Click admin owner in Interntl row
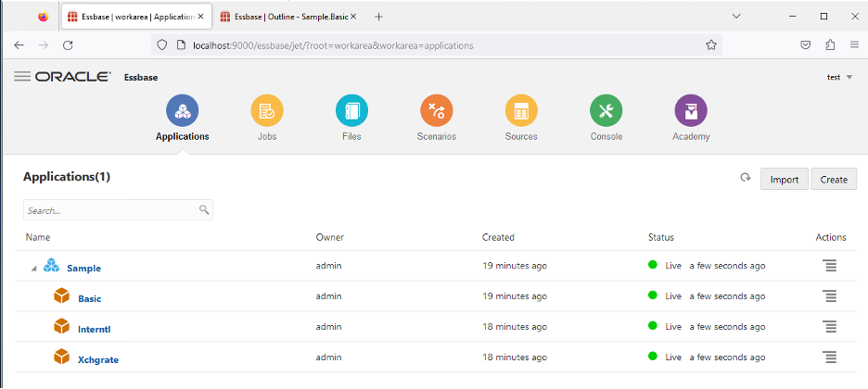This screenshot has height=389, width=868. [x=329, y=327]
